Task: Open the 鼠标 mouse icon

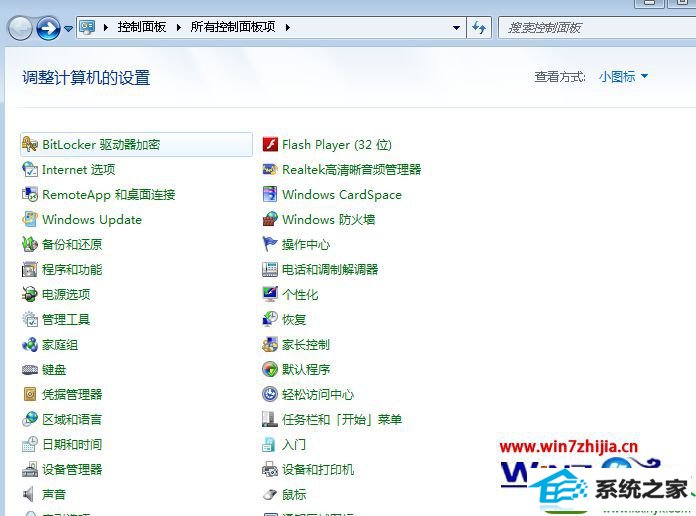Action: tap(270, 494)
